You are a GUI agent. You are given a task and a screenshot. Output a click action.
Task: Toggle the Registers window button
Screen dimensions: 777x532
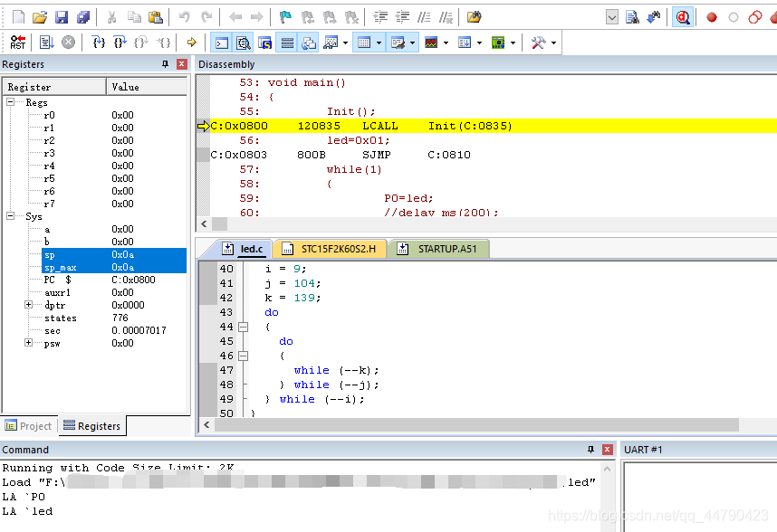287,43
